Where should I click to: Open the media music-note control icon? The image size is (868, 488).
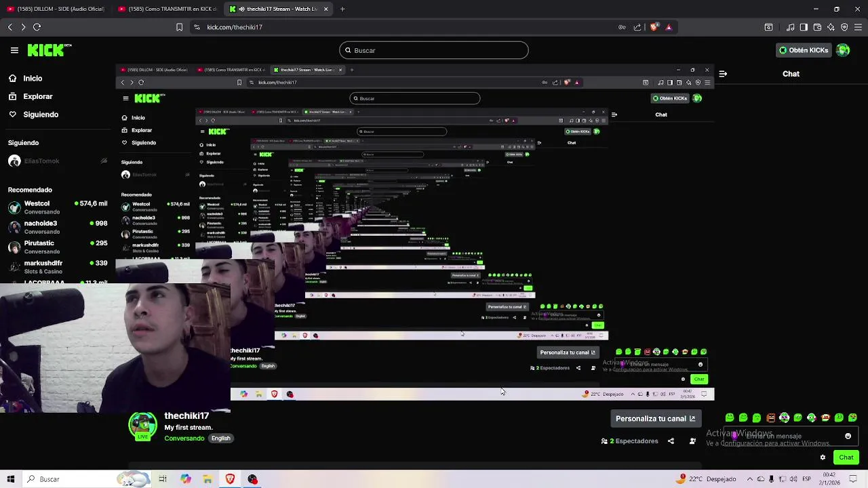(x=791, y=27)
